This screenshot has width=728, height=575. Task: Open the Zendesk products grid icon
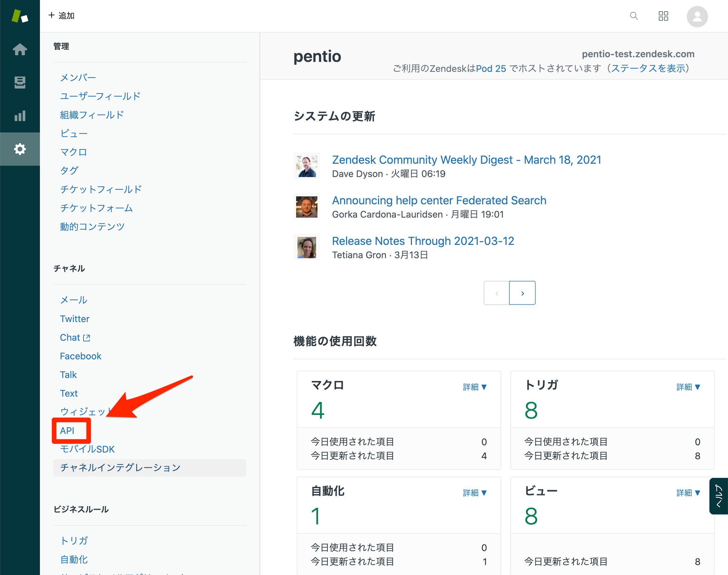pos(663,16)
